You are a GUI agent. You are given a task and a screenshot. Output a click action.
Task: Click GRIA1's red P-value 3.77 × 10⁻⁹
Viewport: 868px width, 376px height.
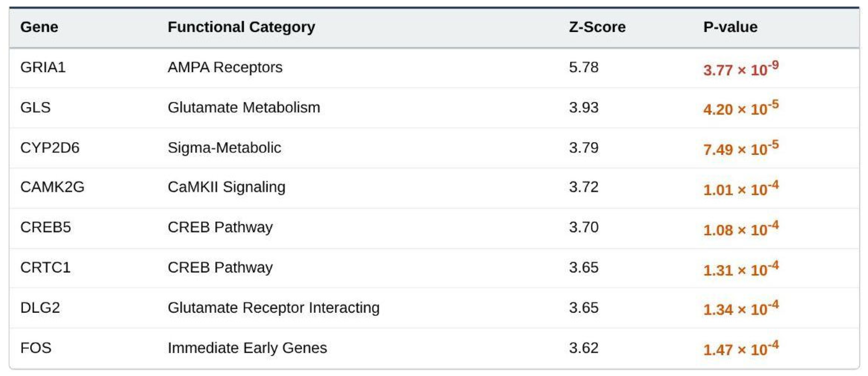coord(741,69)
